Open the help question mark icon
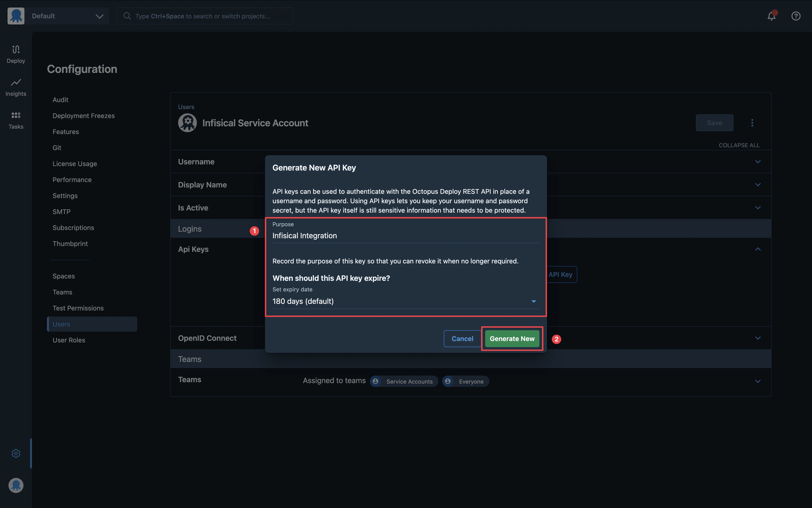The width and height of the screenshot is (812, 508). [796, 16]
